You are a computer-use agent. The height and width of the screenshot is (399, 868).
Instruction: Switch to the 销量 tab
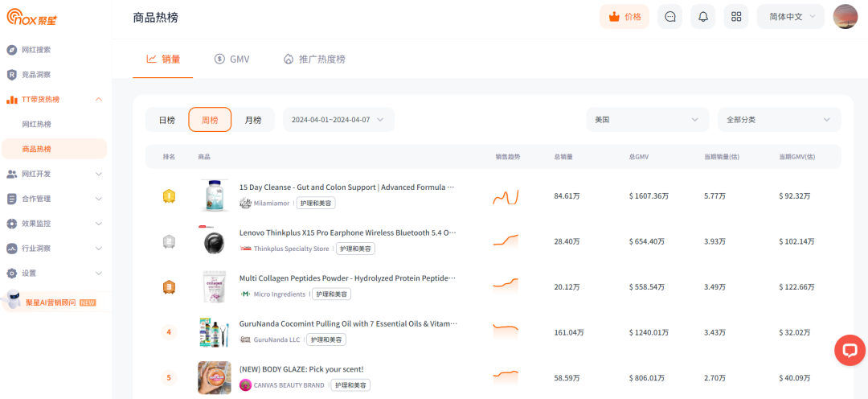click(163, 59)
